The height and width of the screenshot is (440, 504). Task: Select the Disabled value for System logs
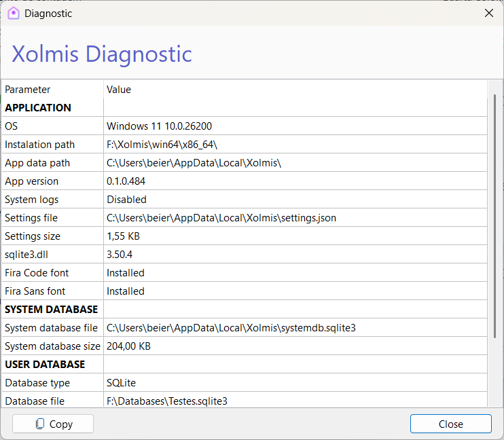point(295,199)
